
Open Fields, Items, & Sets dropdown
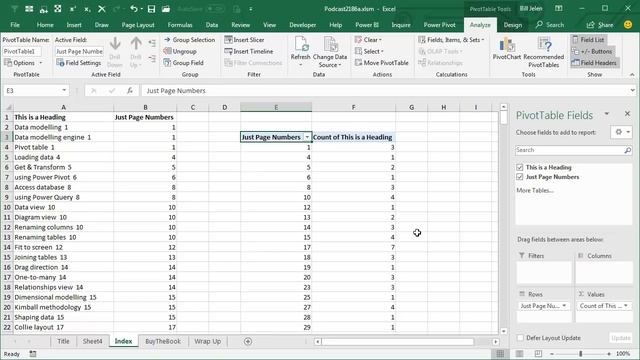451,40
